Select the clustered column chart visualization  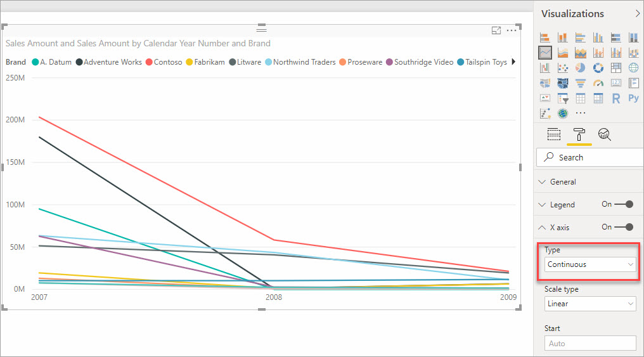[x=598, y=37]
